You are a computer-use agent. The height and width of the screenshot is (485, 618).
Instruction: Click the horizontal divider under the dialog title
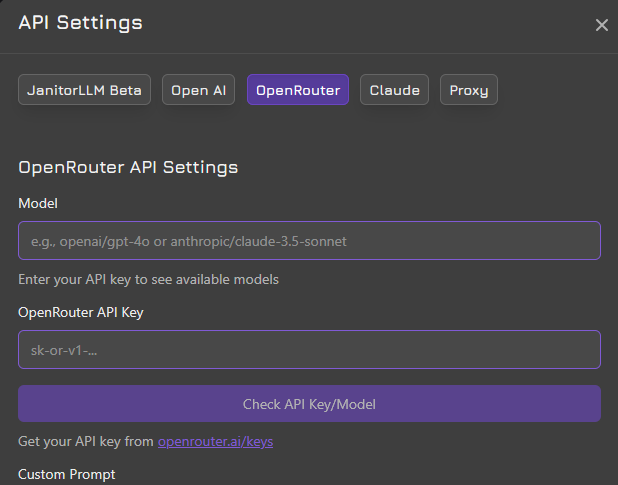tap(309, 53)
